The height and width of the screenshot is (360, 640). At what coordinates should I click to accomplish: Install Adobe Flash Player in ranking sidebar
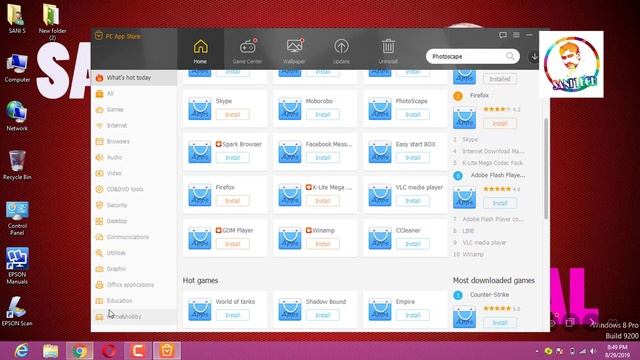500,203
